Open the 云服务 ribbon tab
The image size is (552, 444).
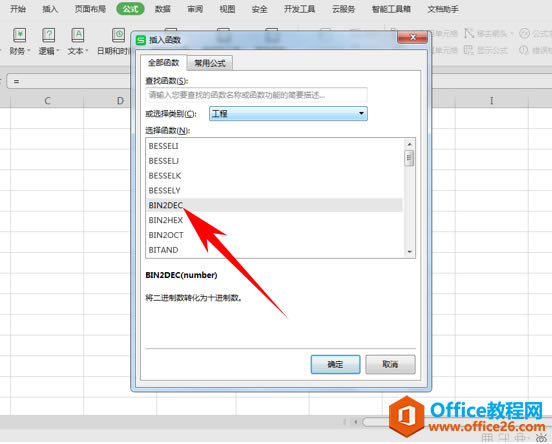[x=343, y=9]
